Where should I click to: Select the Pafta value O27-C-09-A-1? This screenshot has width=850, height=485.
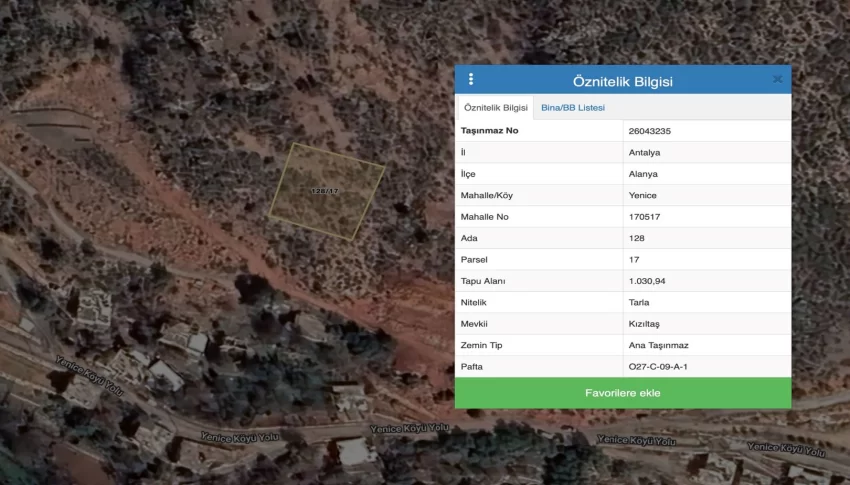coord(658,367)
